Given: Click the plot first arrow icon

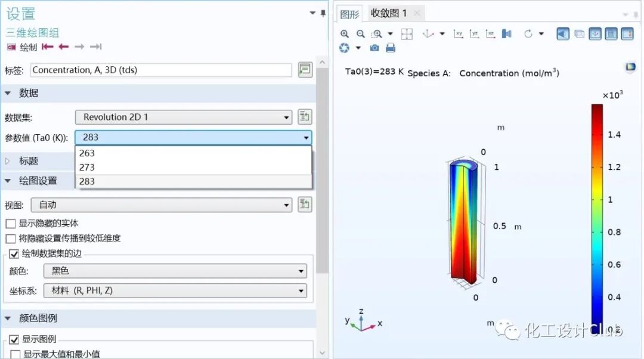Looking at the screenshot, I should click(48, 47).
